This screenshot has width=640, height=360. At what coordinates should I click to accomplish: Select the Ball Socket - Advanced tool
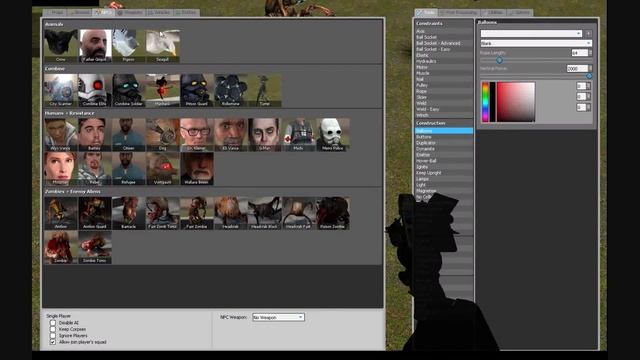pyautogui.click(x=444, y=43)
